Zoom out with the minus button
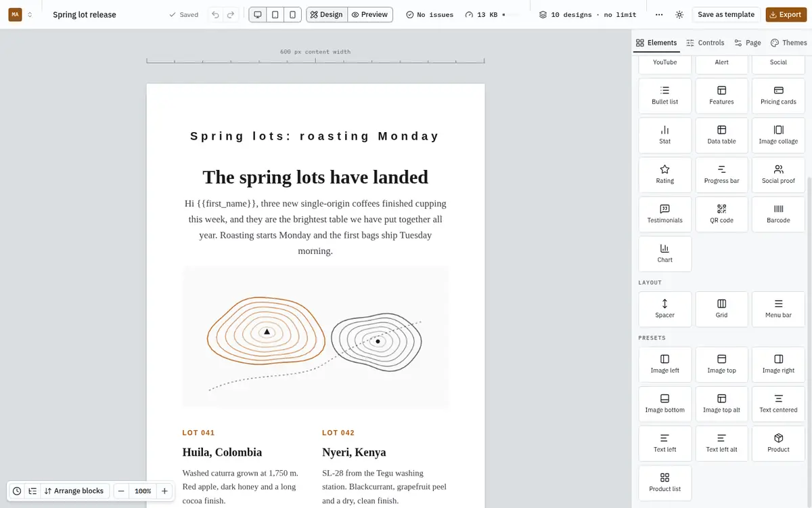This screenshot has width=812, height=508. (121, 491)
